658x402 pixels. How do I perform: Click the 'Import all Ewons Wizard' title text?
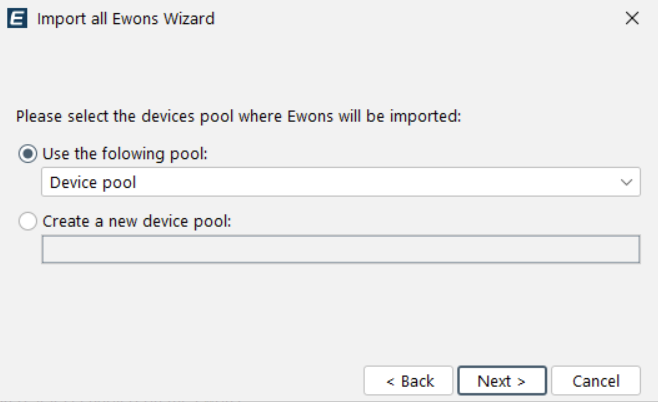126,18
